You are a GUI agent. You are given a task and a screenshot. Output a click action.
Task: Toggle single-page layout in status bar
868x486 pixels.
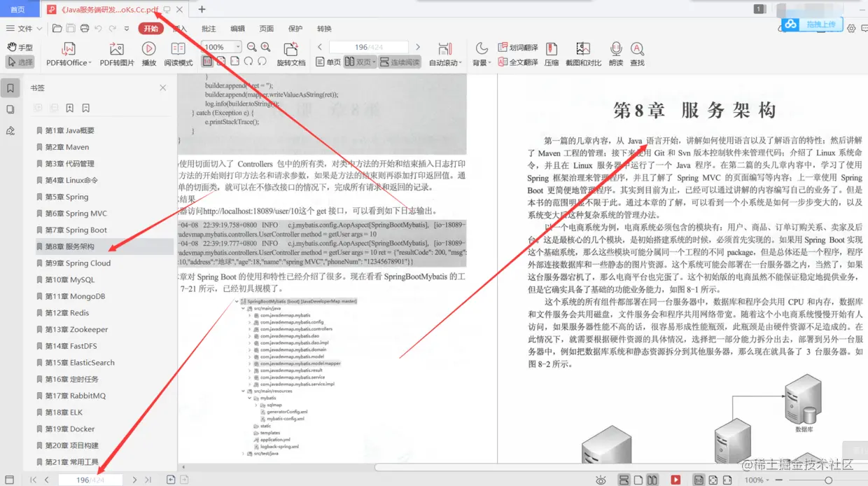(638, 480)
